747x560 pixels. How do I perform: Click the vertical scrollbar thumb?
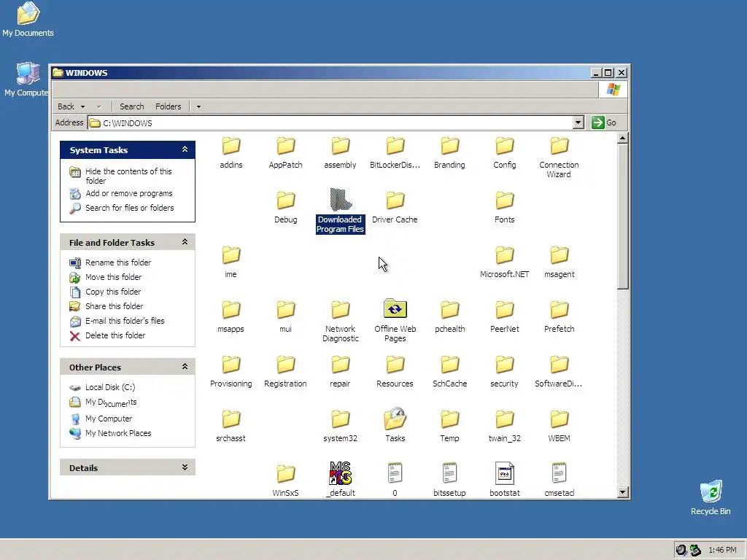(623, 216)
